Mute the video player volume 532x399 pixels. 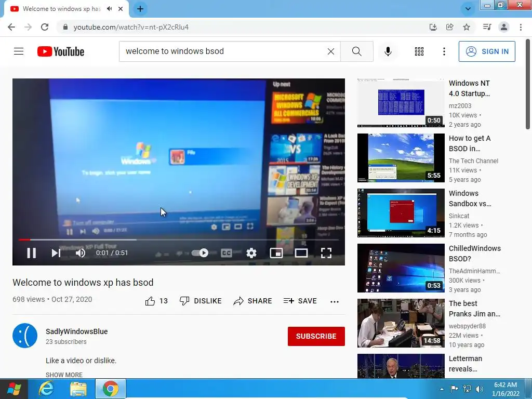coord(81,253)
